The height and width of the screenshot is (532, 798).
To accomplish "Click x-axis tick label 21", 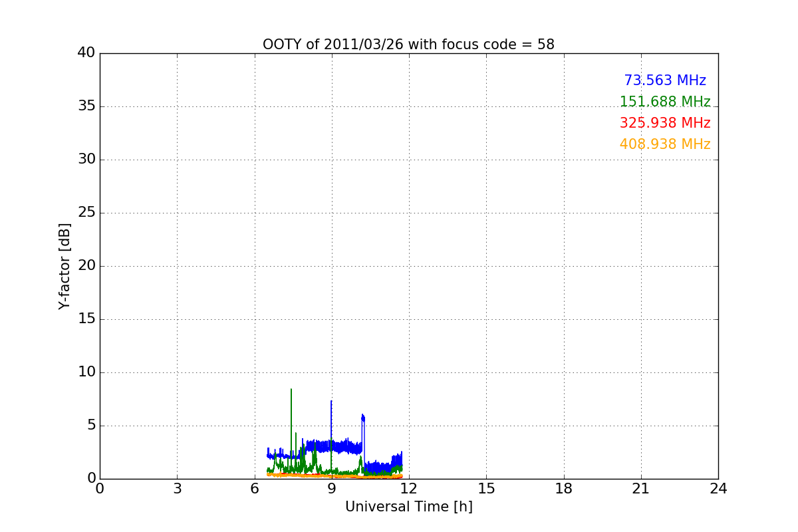I will click(x=641, y=489).
